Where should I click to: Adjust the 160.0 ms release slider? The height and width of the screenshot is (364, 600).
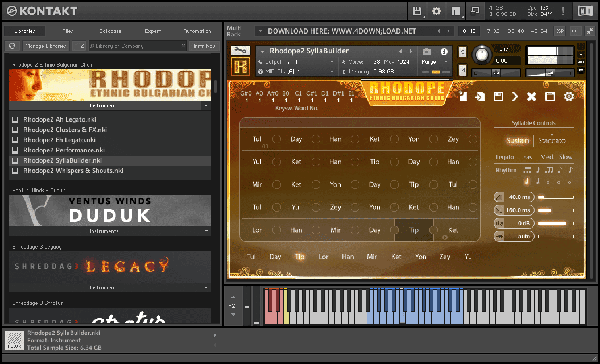556,210
